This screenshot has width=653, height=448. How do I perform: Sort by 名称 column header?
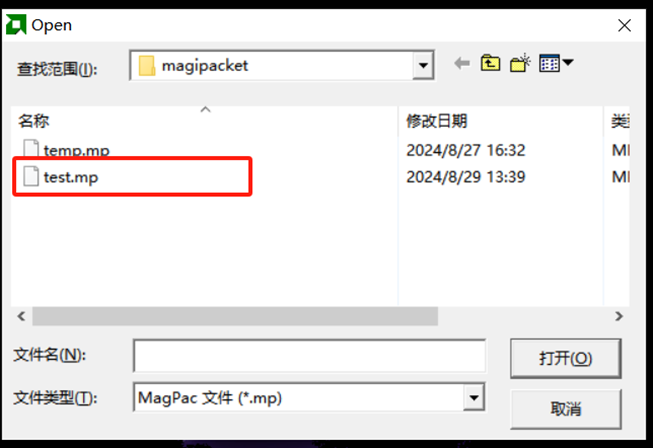click(x=34, y=121)
